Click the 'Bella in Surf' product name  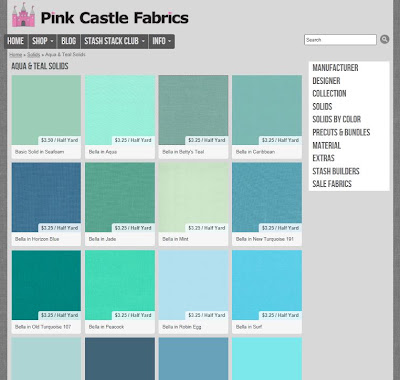(249, 327)
